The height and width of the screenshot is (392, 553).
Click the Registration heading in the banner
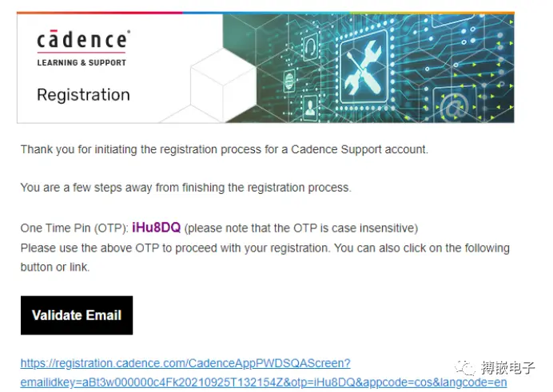(84, 95)
